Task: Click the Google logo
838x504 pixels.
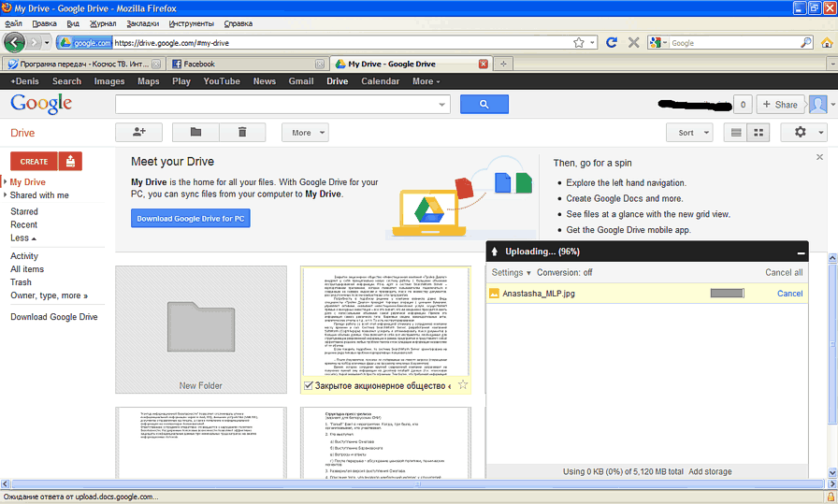Action: (x=41, y=104)
